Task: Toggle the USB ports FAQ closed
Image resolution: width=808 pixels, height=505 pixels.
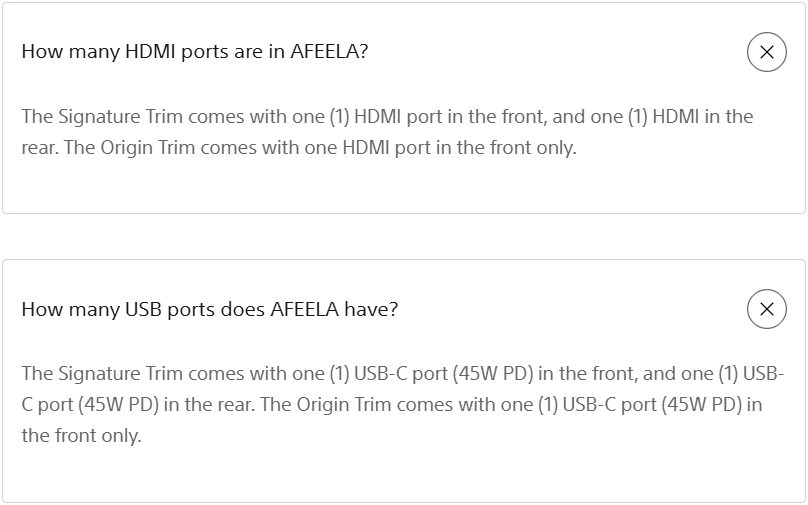Action: (x=766, y=309)
